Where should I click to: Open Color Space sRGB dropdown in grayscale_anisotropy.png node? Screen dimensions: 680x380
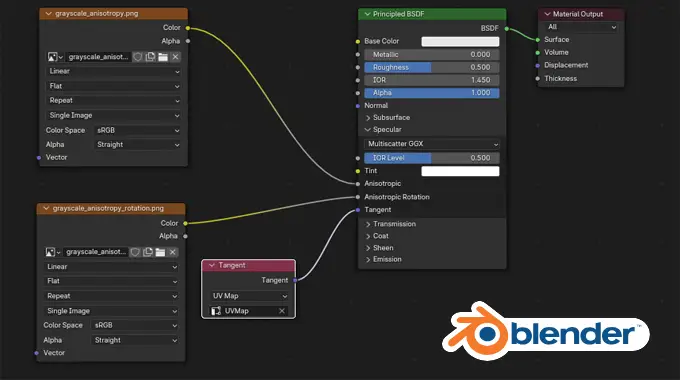coord(137,130)
